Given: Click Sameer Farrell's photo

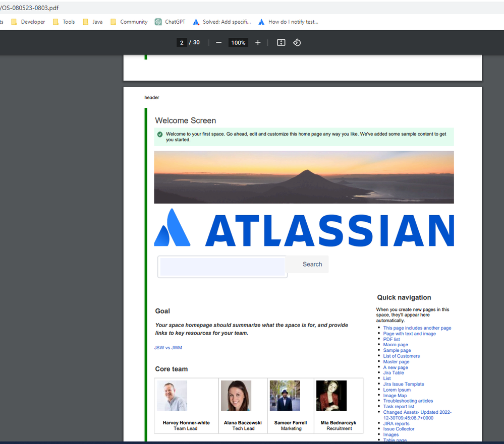Looking at the screenshot, I should click(285, 396).
